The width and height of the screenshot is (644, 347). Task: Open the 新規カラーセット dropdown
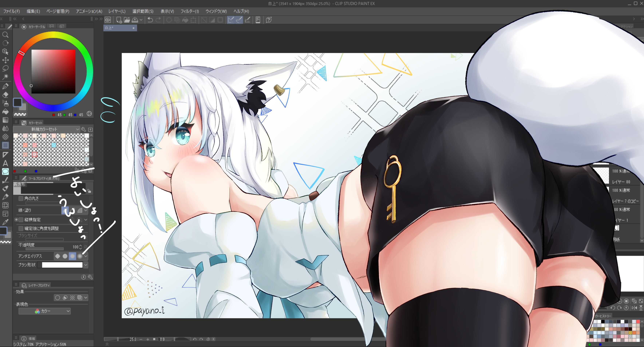pyautogui.click(x=46, y=129)
